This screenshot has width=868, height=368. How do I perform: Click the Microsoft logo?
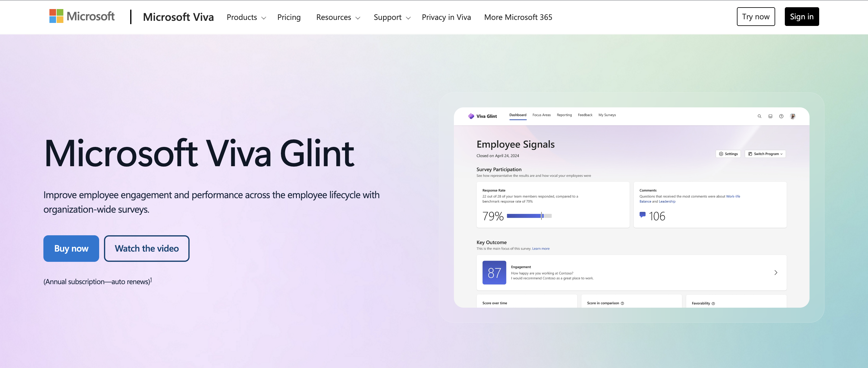tap(82, 16)
